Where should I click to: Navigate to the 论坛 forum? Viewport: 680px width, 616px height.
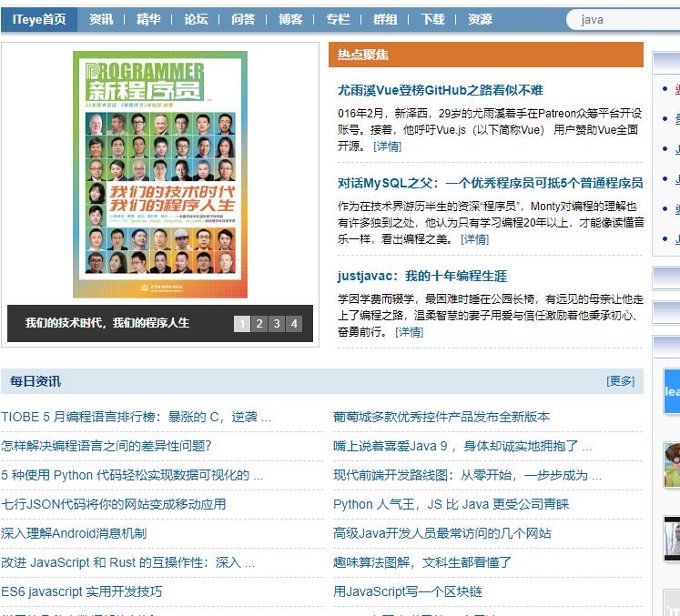[196, 19]
